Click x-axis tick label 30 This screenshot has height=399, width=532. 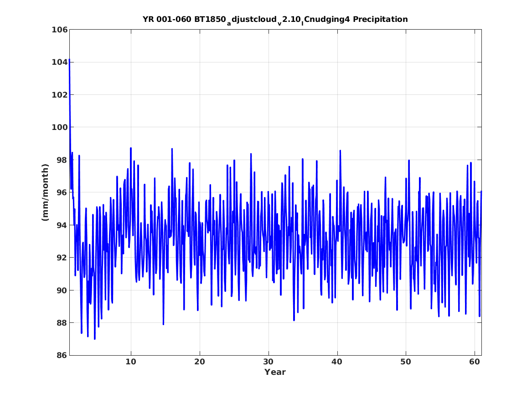point(269,362)
